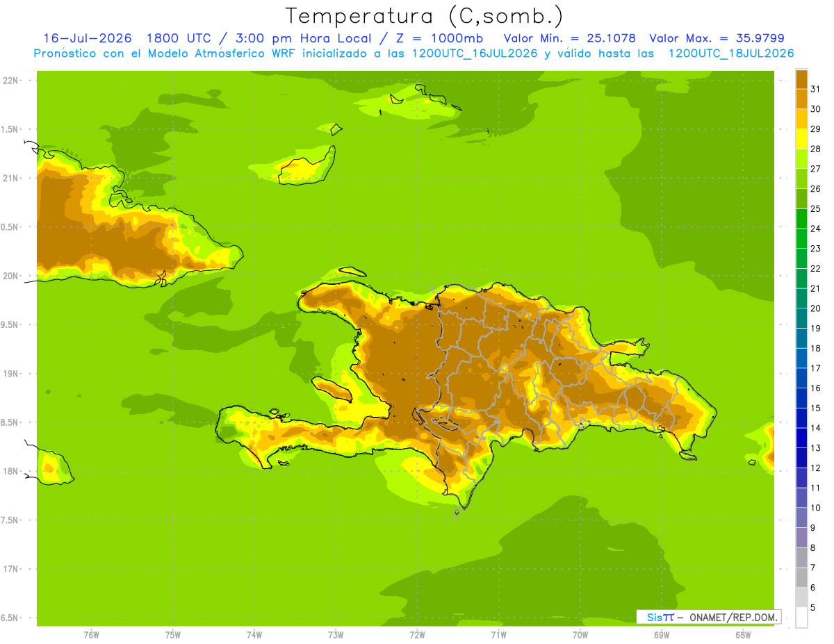This screenshot has width=834, height=644.
Task: Click the 1200UTC_18JUL2026 validity text
Action: click(730, 53)
